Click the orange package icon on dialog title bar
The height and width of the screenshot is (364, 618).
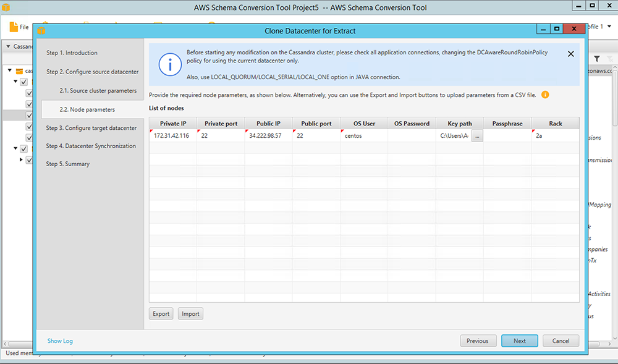(x=41, y=30)
